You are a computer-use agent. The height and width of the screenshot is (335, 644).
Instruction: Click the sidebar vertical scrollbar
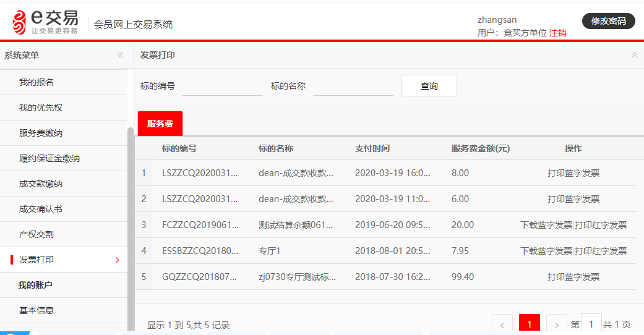(131, 229)
